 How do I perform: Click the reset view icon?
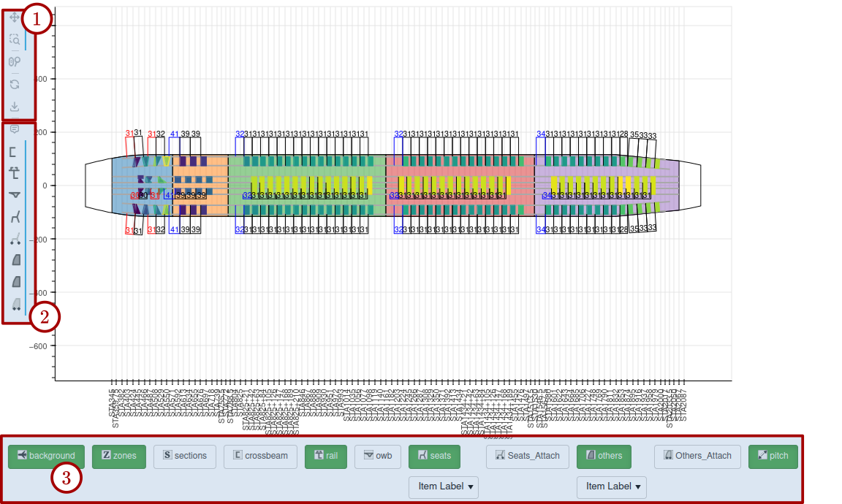[15, 84]
